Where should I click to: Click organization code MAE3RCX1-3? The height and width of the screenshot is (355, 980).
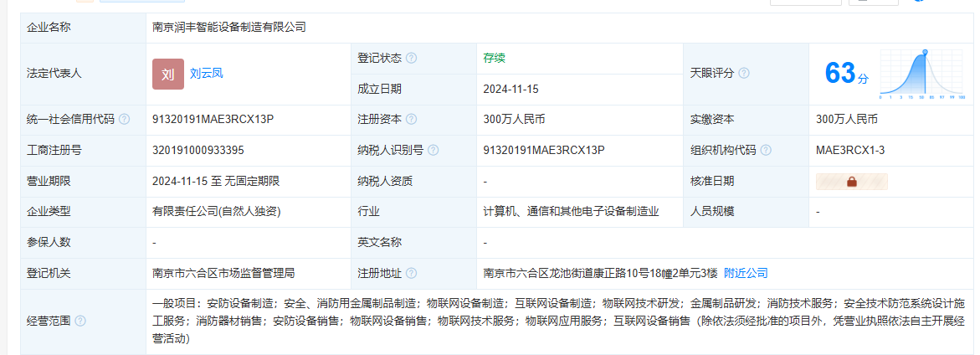point(850,150)
